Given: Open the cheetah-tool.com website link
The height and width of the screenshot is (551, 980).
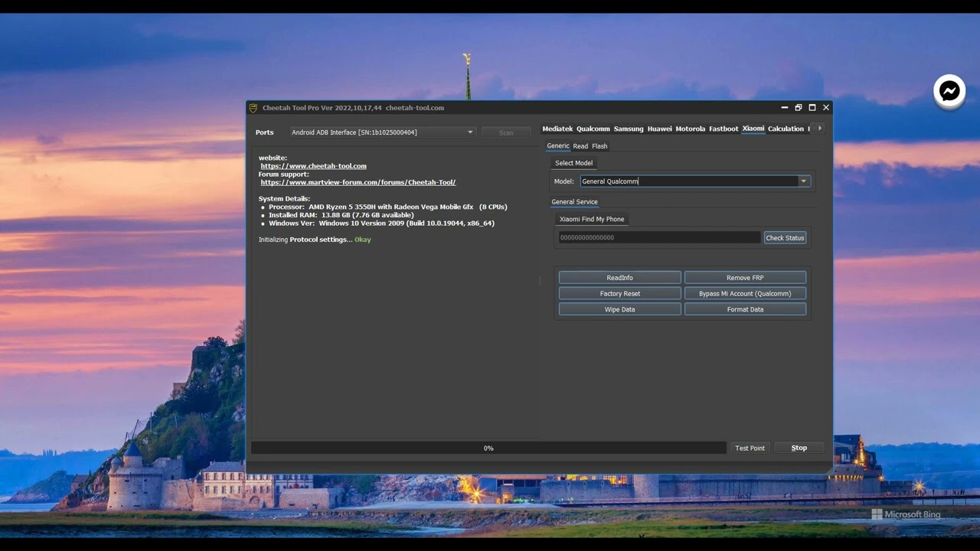Looking at the screenshot, I should 313,166.
